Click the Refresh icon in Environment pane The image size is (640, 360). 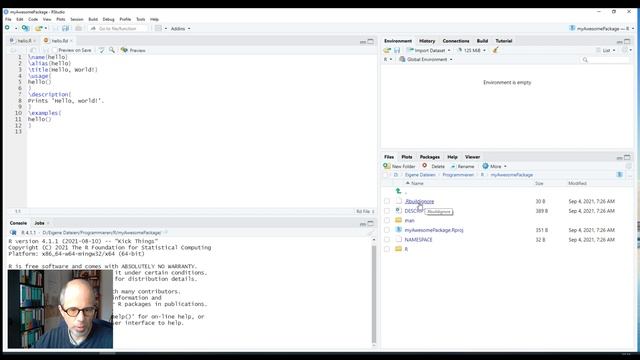[x=625, y=50]
